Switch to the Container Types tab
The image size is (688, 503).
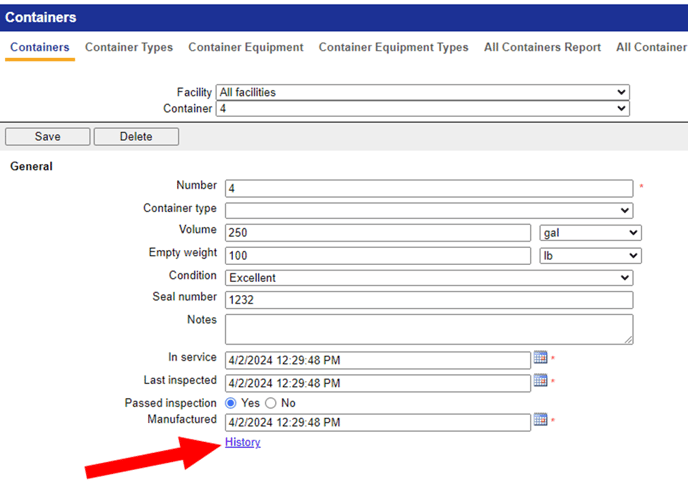129,47
